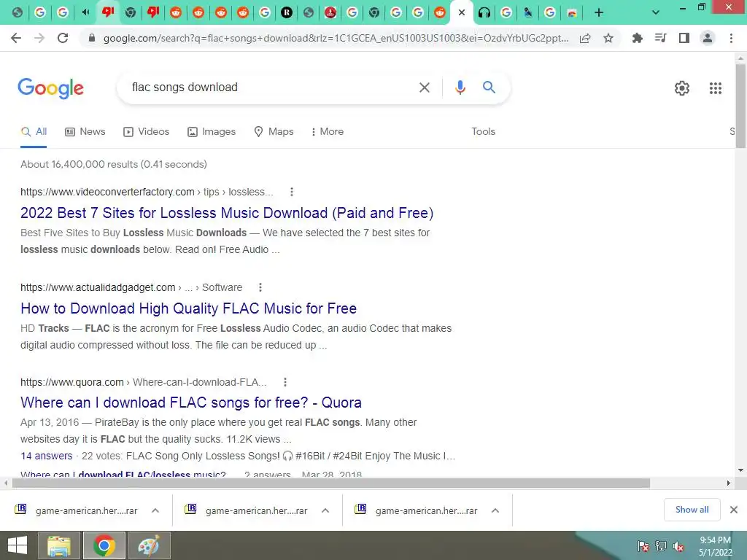The height and width of the screenshot is (560, 747).
Task: Click the videoconverterfactory.com URL breadcrumb
Action: (x=147, y=192)
